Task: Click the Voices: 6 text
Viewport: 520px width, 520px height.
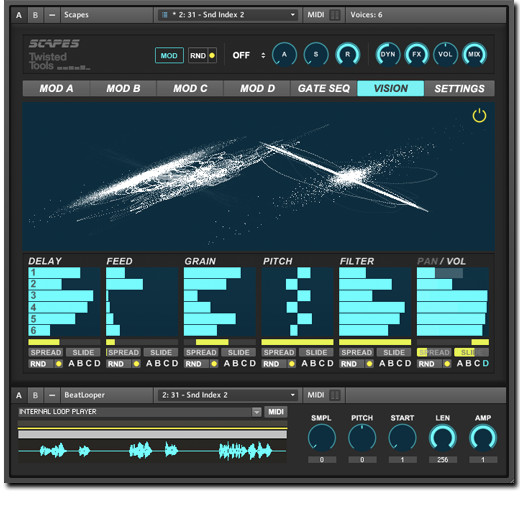Action: pos(366,15)
